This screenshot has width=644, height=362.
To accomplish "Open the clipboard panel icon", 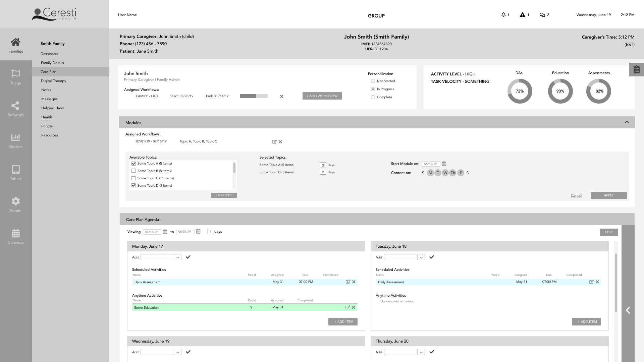I will click(x=636, y=70).
